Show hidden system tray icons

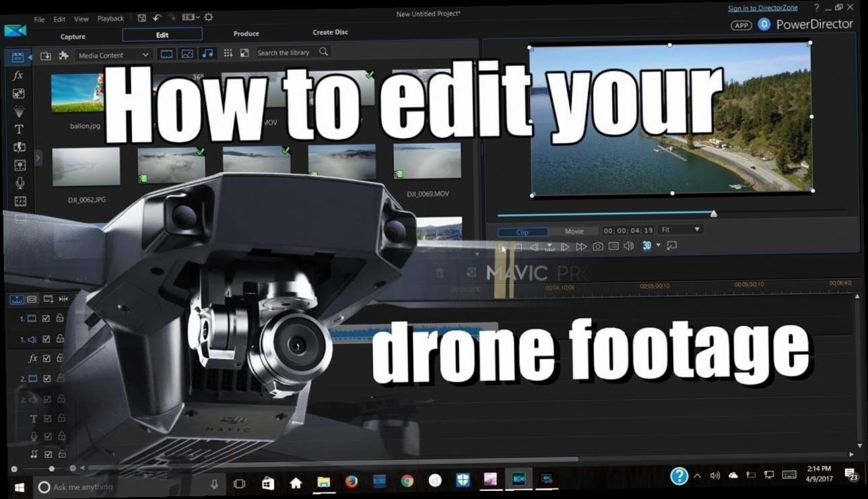(x=697, y=476)
